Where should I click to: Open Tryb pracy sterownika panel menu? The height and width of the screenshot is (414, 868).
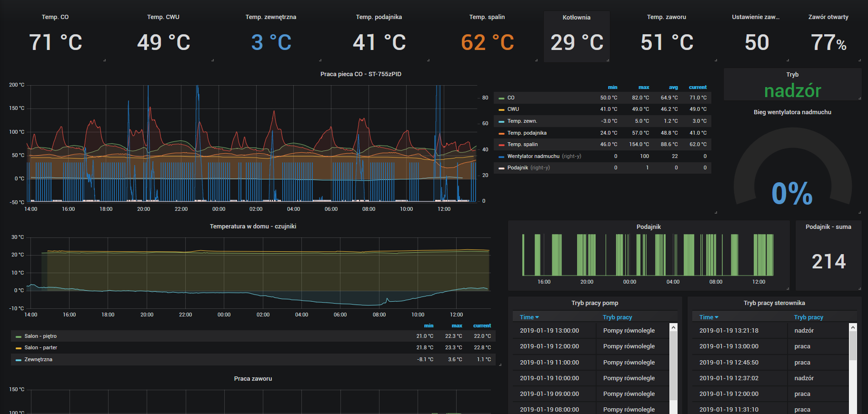pos(774,303)
